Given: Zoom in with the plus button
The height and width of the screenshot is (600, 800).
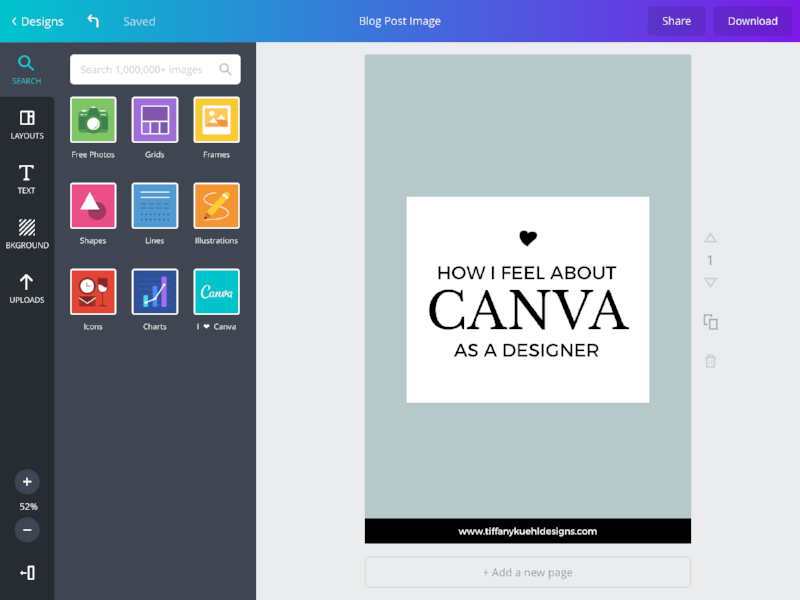Looking at the screenshot, I should [x=27, y=482].
